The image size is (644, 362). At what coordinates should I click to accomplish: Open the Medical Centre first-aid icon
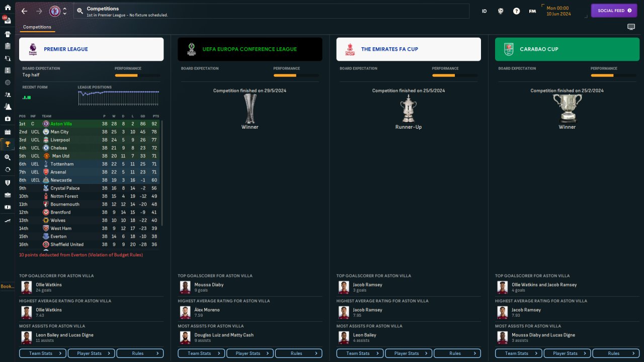8,119
